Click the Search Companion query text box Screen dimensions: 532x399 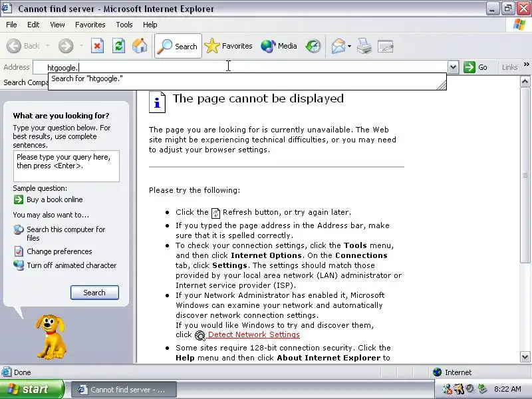66,166
